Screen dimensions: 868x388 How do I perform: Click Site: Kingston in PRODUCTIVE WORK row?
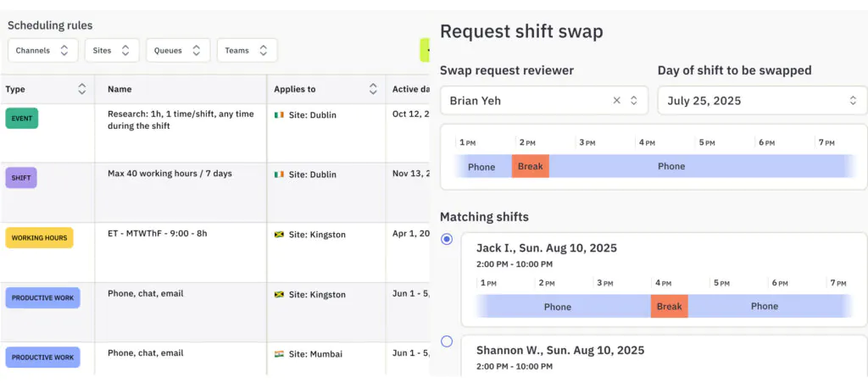point(317,295)
